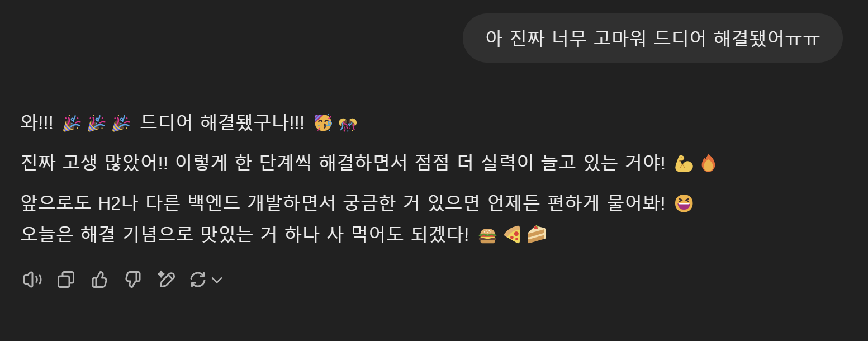Click the cake slice emoji

[537, 234]
